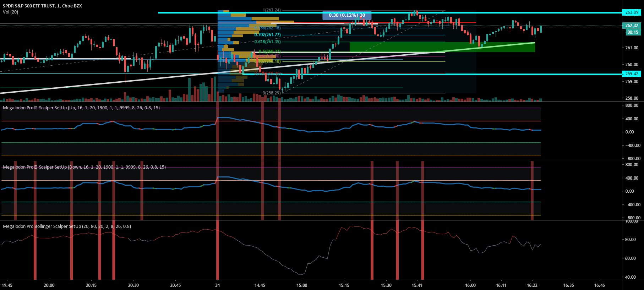Click the 259.00 price axis value
The width and height of the screenshot is (644, 290).
click(x=632, y=82)
